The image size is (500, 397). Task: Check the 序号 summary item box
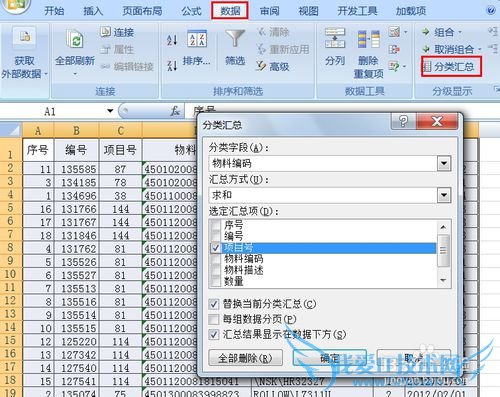[216, 225]
